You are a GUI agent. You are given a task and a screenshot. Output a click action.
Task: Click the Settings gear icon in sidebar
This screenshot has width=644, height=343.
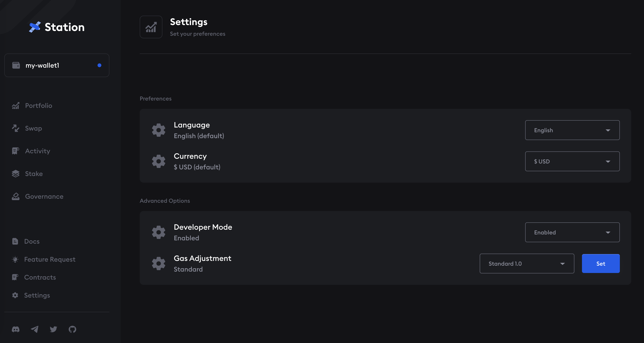click(x=15, y=295)
